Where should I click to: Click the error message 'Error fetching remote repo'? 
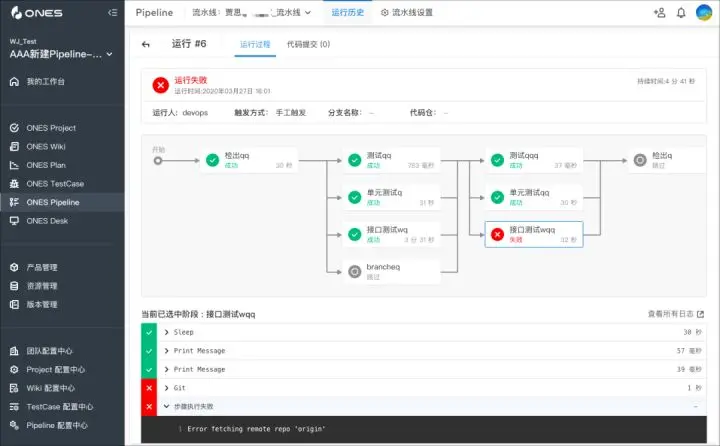pos(256,429)
